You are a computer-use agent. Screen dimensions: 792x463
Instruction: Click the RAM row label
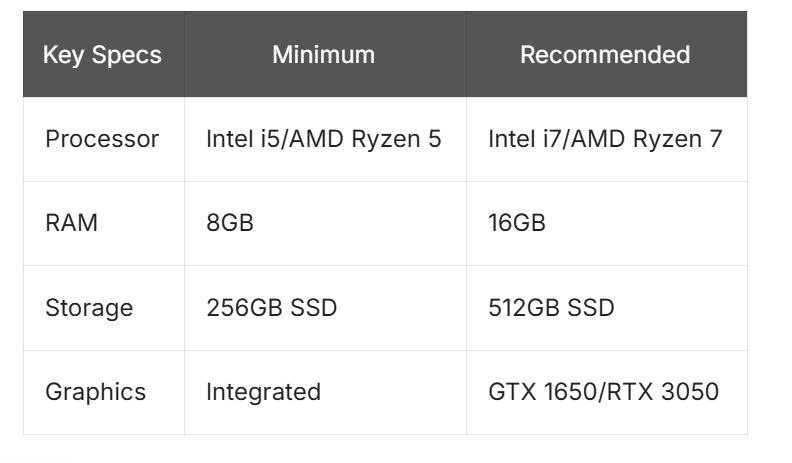coord(72,222)
